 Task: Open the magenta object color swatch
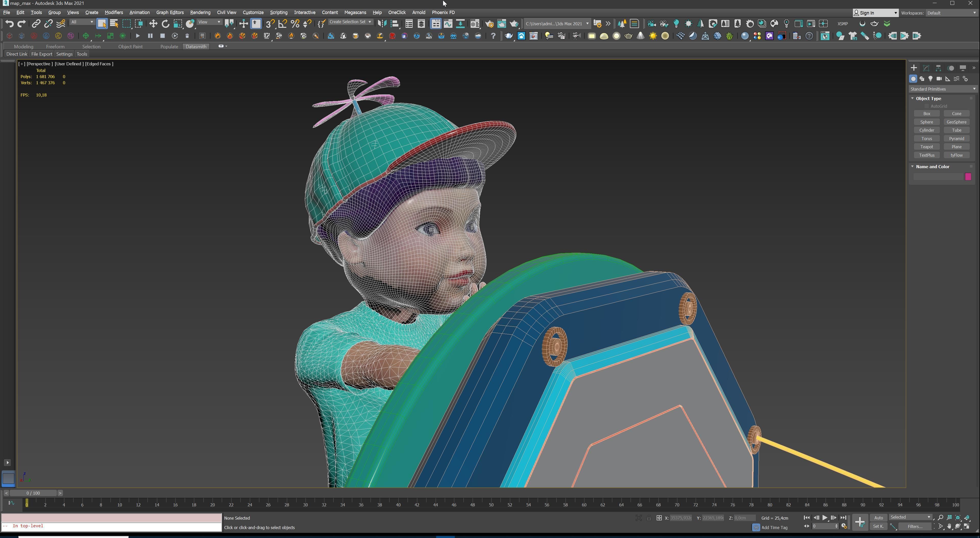968,177
